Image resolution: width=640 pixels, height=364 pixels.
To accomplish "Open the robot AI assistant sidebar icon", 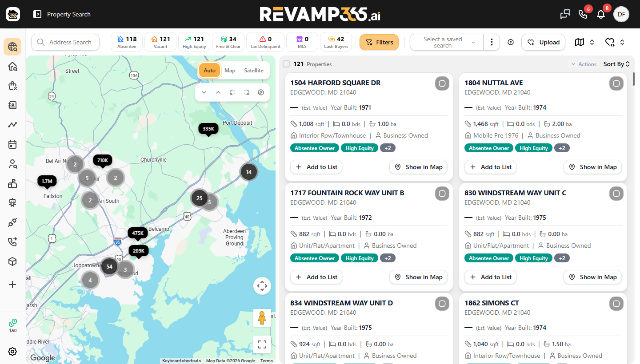I will pyautogui.click(x=12, y=203).
